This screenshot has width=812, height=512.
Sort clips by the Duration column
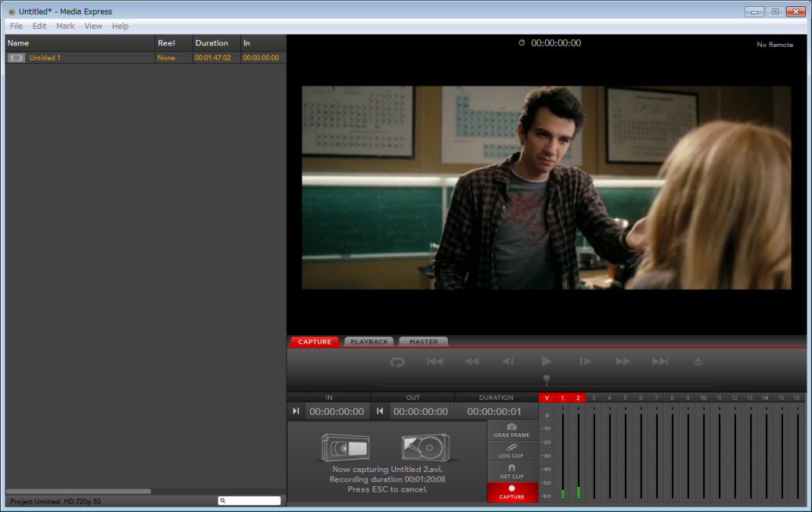(x=216, y=43)
